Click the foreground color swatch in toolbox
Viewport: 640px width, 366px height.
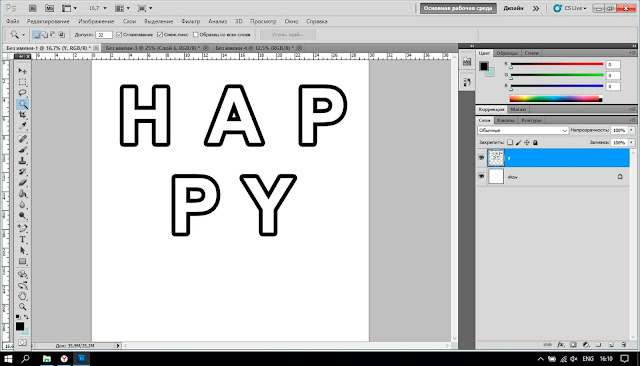point(20,326)
